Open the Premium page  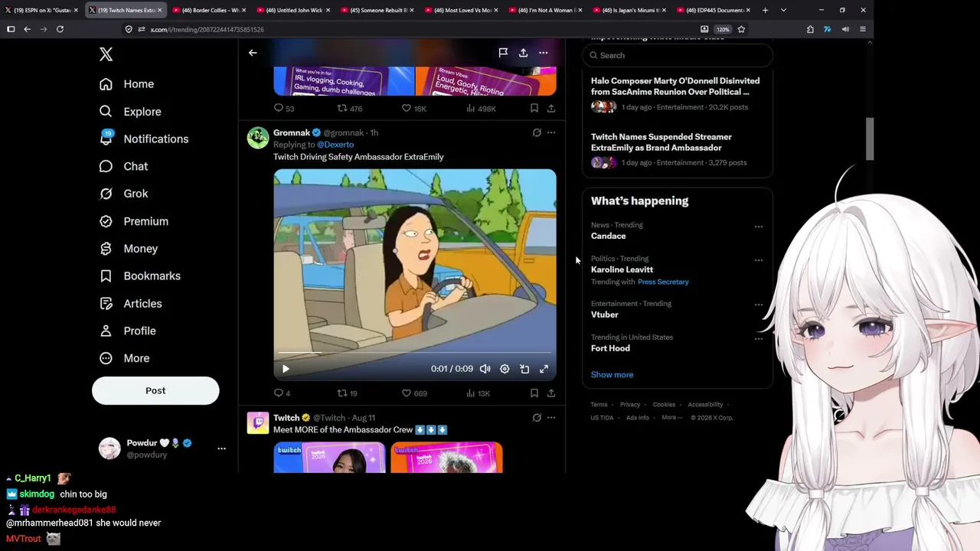point(134,221)
